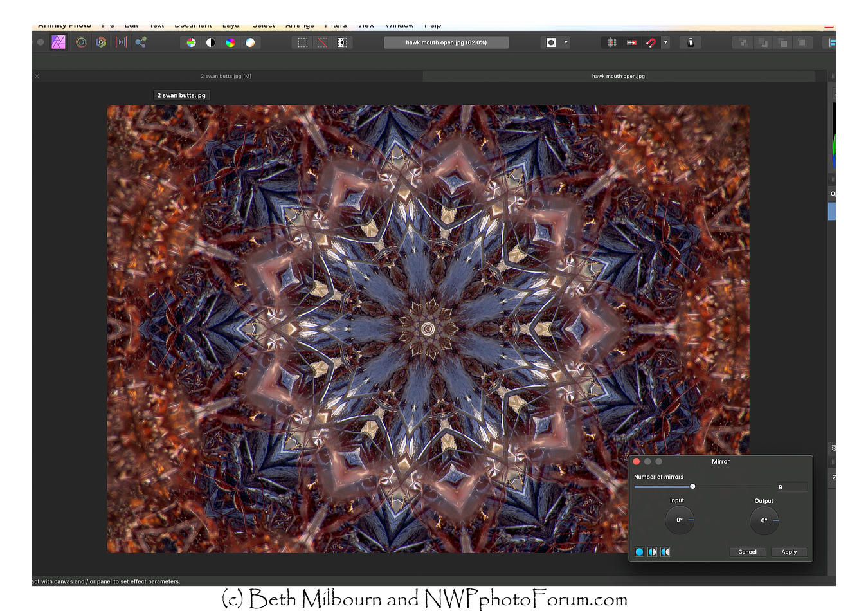Apply Auto Colours from toolbar
This screenshot has width=868, height=611.
click(230, 42)
